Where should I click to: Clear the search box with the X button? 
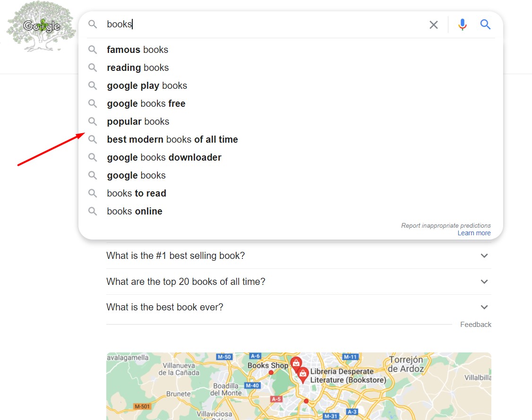433,24
